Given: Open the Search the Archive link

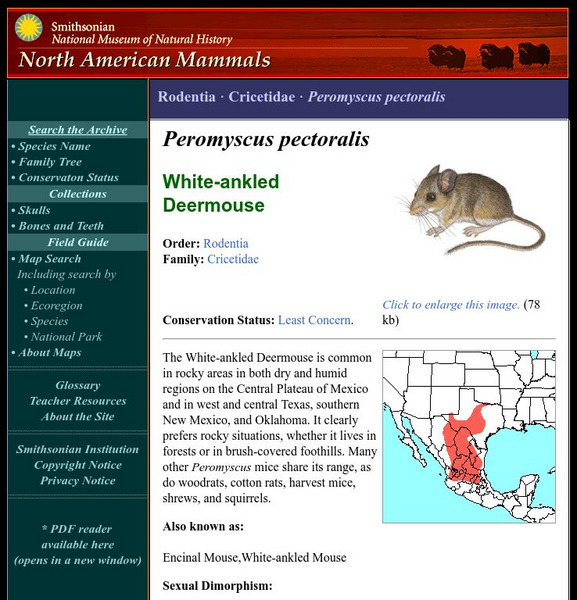Looking at the screenshot, I should click(78, 130).
